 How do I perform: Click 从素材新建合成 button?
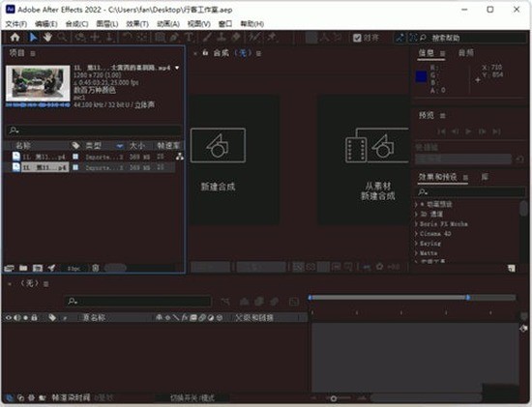[x=364, y=160]
